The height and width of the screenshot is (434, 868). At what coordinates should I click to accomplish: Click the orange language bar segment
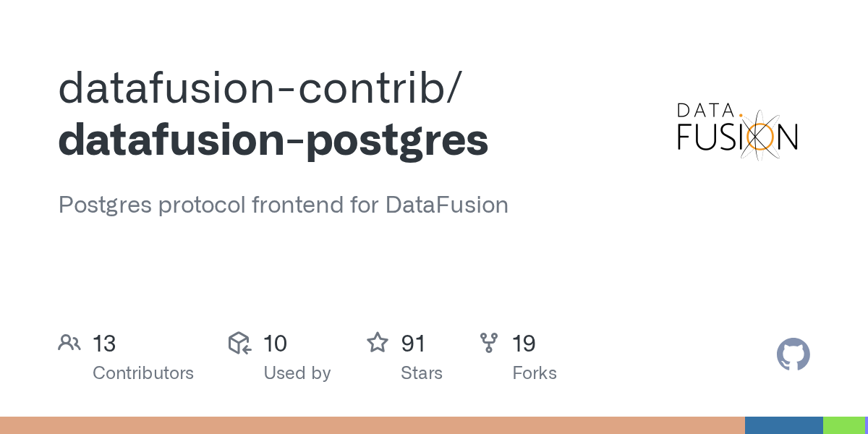click(372, 425)
